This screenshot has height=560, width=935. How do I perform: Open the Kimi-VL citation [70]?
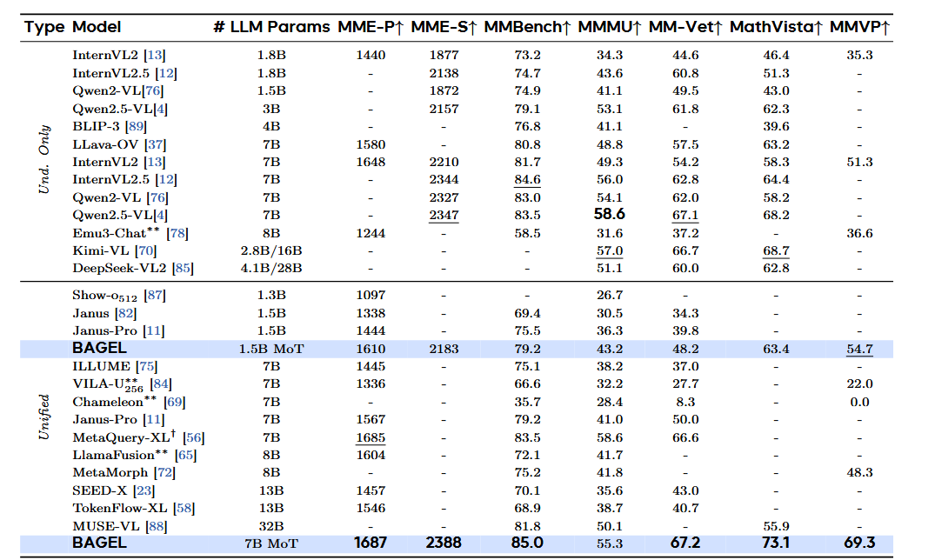coord(146,251)
